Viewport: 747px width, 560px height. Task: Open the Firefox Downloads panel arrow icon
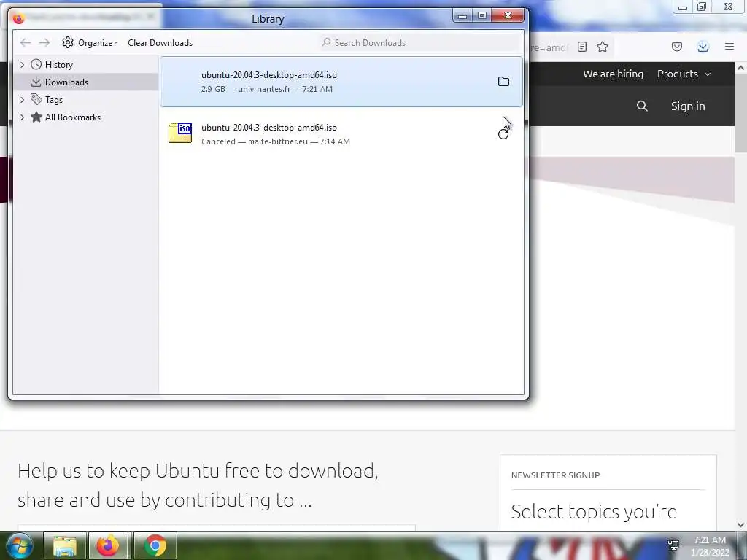703,47
